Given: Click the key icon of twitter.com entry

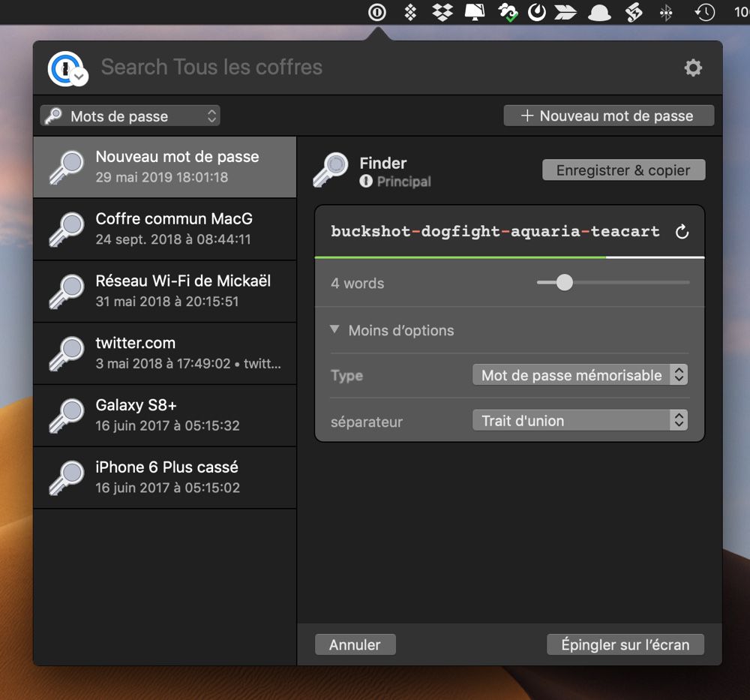Looking at the screenshot, I should point(67,353).
